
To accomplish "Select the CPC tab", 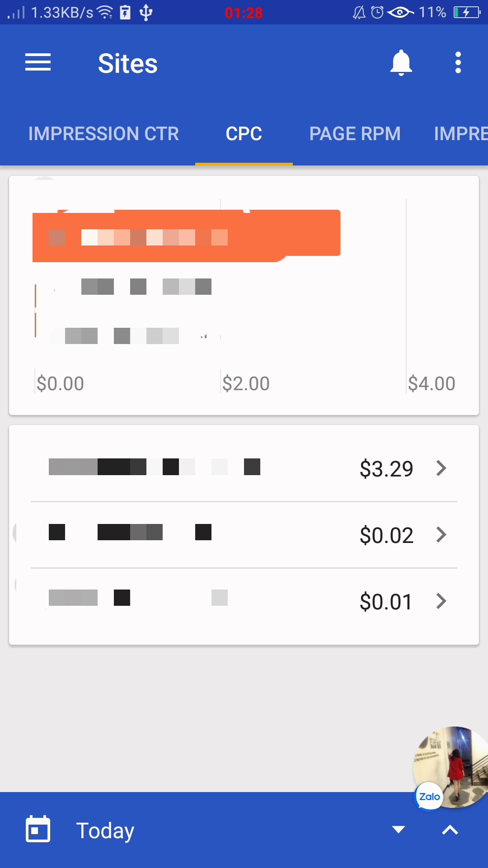I will coord(244,134).
